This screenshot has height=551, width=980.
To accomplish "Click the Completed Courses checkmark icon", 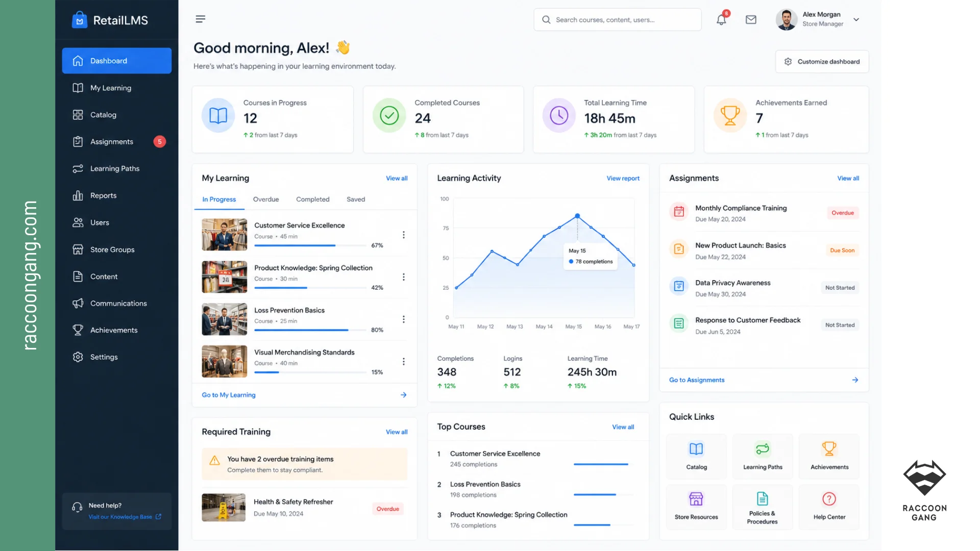I will tap(389, 116).
